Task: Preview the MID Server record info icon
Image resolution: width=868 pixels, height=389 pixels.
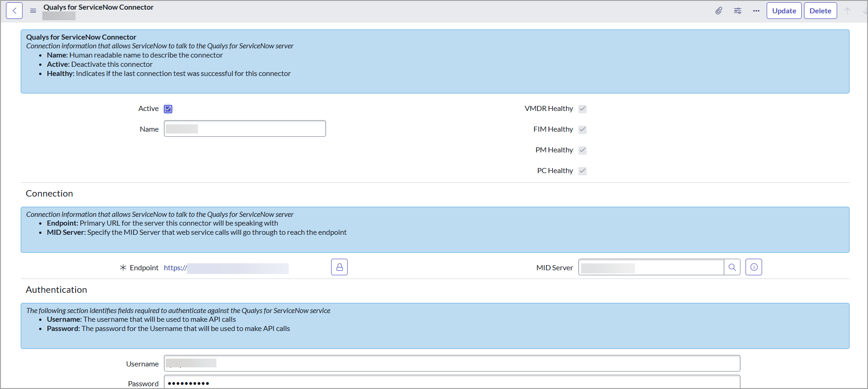Action: 754,267
